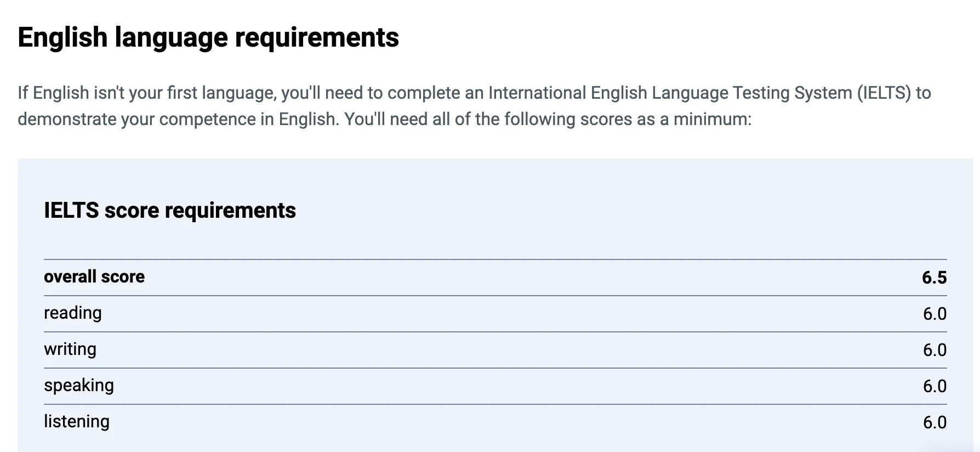980x452 pixels.
Task: Select the "reading" row label
Action: coord(73,313)
